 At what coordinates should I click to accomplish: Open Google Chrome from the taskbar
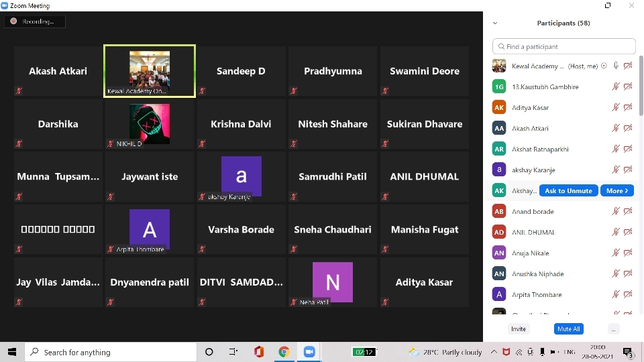point(284,352)
